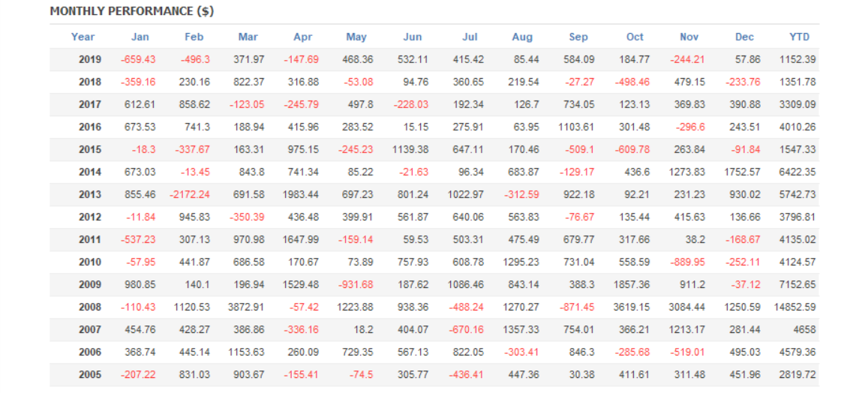This screenshot has width=868, height=393.
Task: Select the -2172.24 February 2013 cell
Action: (190, 194)
